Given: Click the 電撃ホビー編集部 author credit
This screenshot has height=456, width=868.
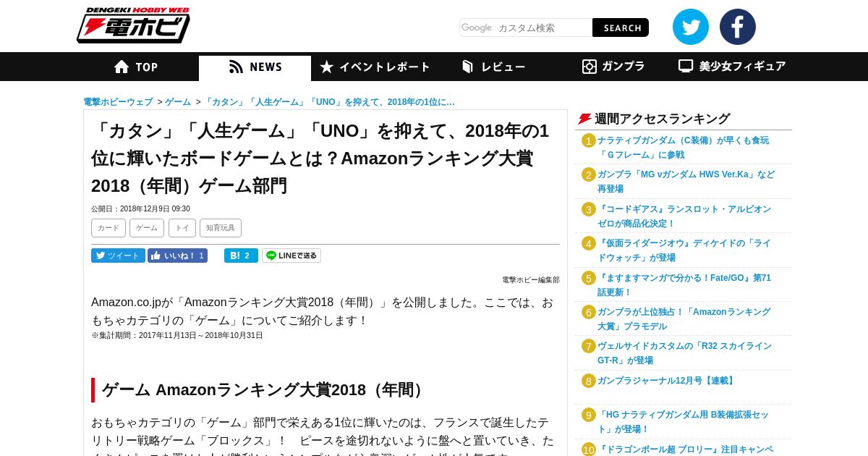Looking at the screenshot, I should (531, 280).
